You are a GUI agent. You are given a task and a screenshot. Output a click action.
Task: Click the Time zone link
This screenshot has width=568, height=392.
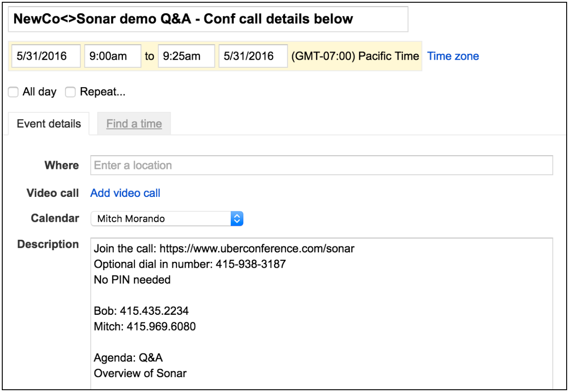pos(453,56)
